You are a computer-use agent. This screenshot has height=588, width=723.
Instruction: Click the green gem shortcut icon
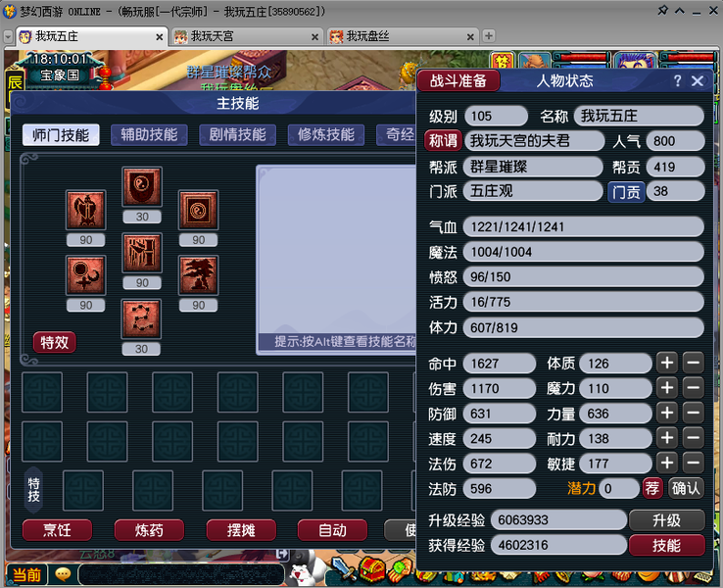pos(401,569)
